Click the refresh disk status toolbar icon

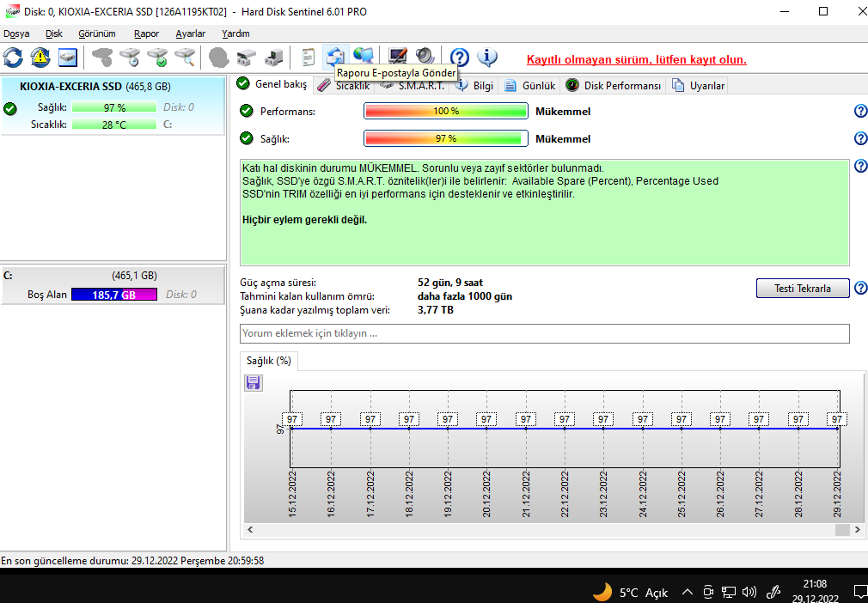13,57
